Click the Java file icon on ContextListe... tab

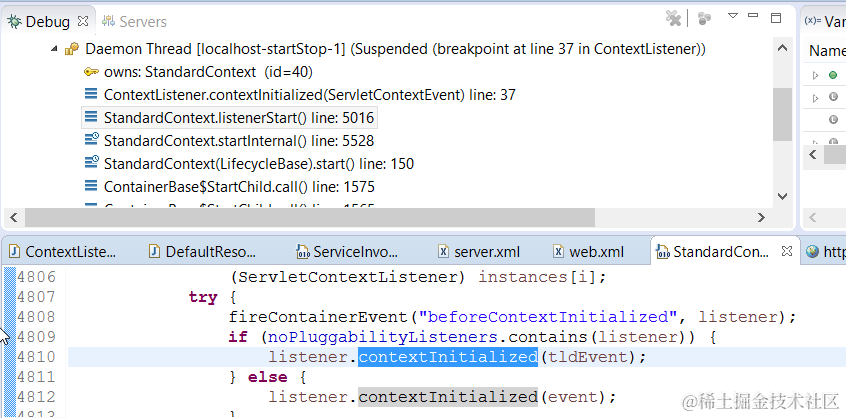point(16,251)
